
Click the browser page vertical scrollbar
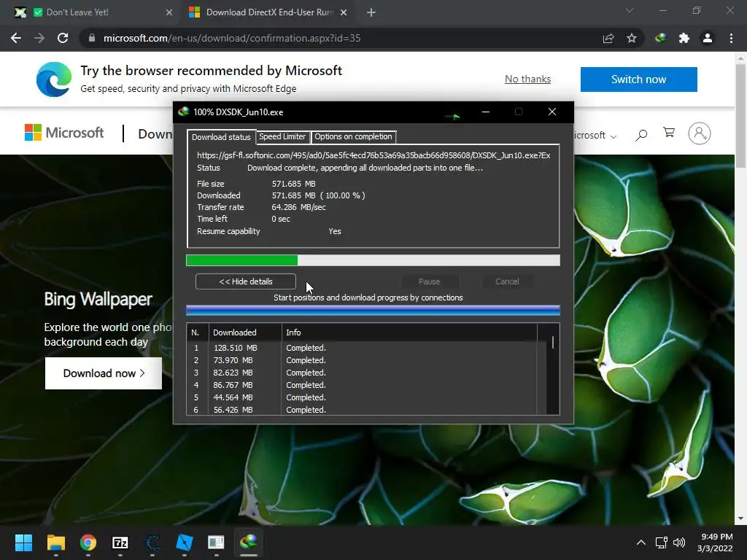tap(740, 116)
